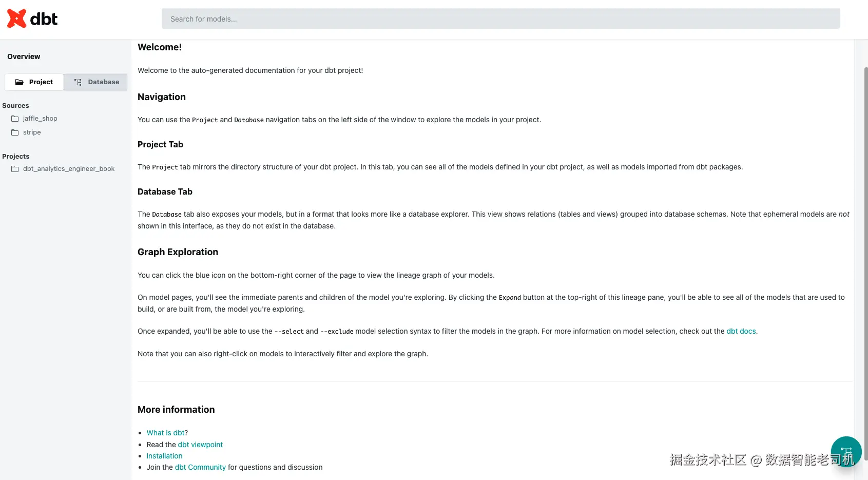Open the Installation link
The height and width of the screenshot is (480, 868).
coord(164,456)
